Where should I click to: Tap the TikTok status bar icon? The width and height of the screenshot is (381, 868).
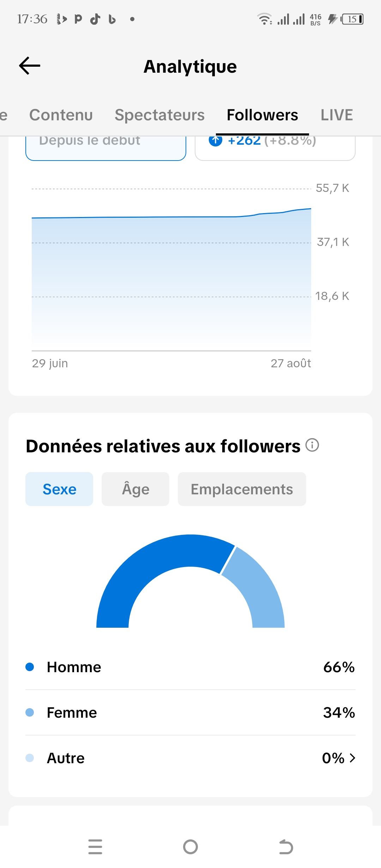(x=95, y=19)
